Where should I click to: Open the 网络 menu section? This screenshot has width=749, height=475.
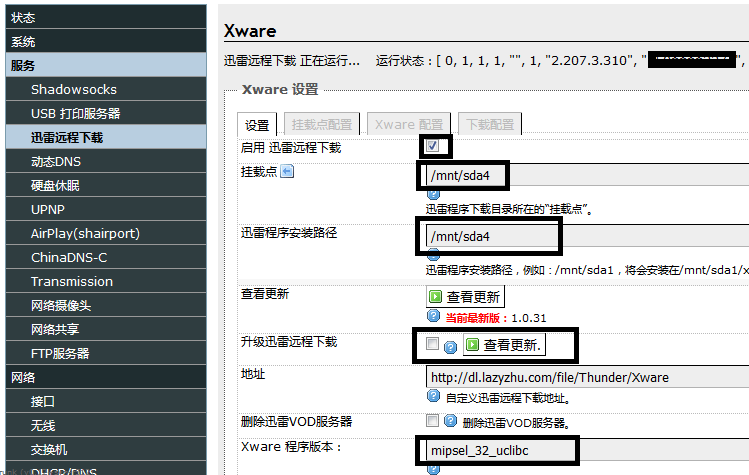pyautogui.click(x=106, y=377)
